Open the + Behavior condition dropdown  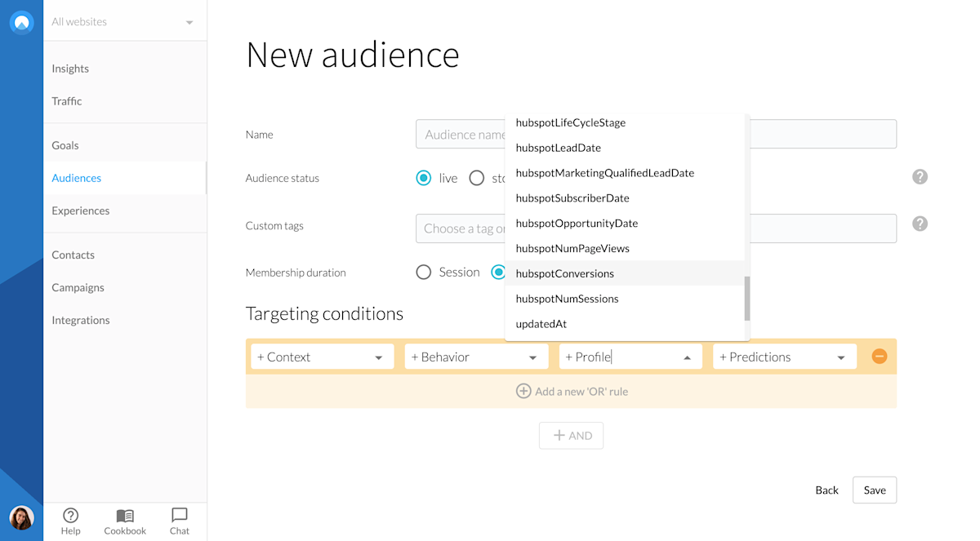(476, 357)
